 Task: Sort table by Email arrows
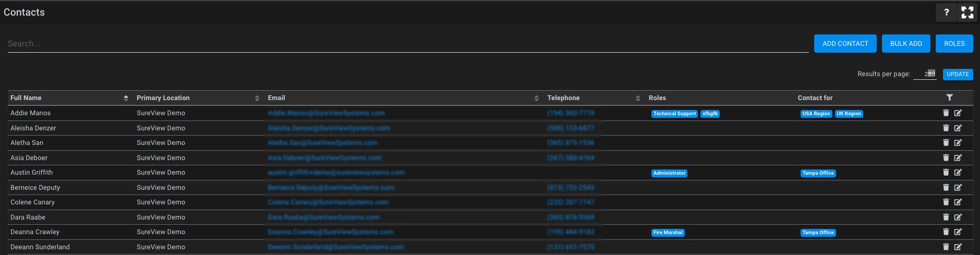point(537,98)
